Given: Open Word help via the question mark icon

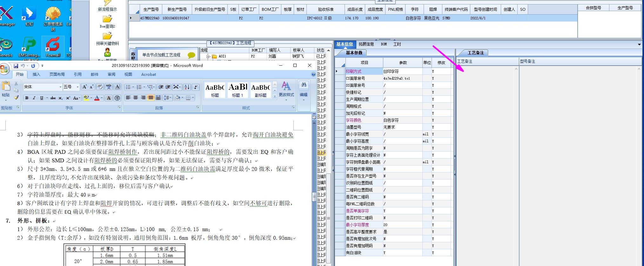Looking at the screenshot, I should [x=313, y=75].
